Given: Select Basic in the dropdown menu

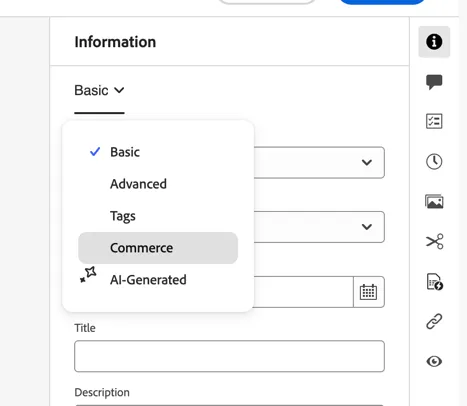Looking at the screenshot, I should click(x=158, y=152).
